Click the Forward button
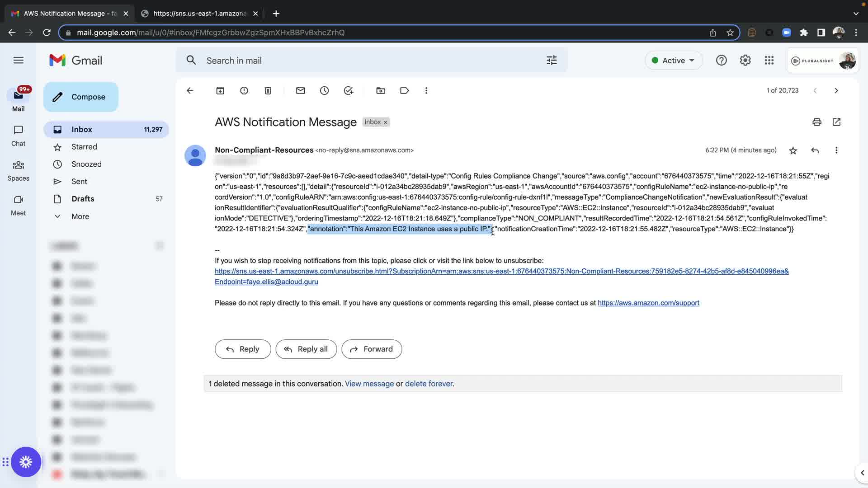868x488 pixels. tap(371, 349)
